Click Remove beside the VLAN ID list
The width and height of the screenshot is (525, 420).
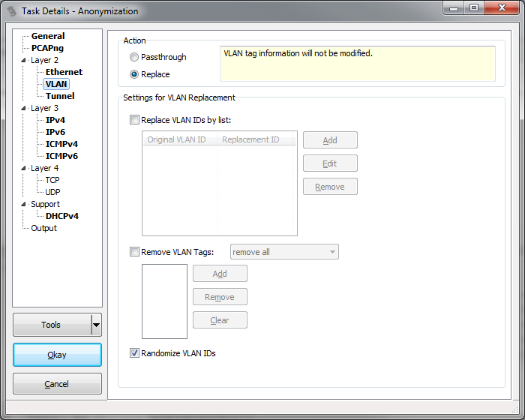pos(330,187)
